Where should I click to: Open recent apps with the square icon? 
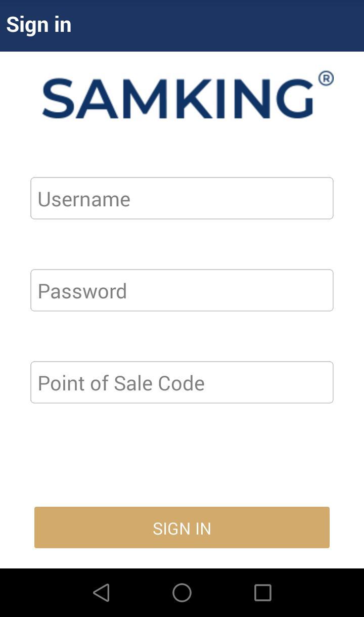262,593
